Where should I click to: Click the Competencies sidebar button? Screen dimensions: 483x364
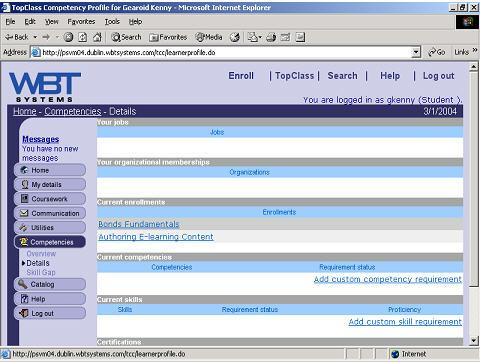pos(50,242)
